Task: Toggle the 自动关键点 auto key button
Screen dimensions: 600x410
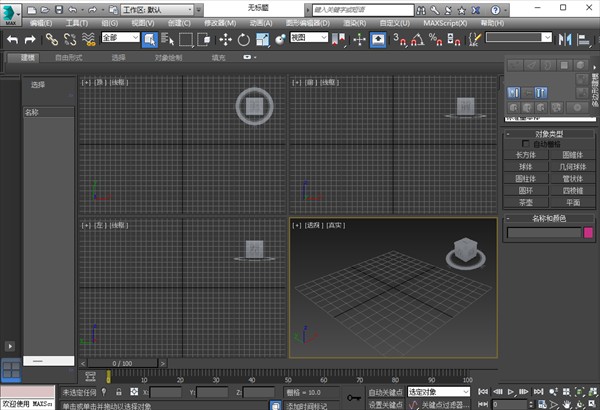Action: click(384, 392)
